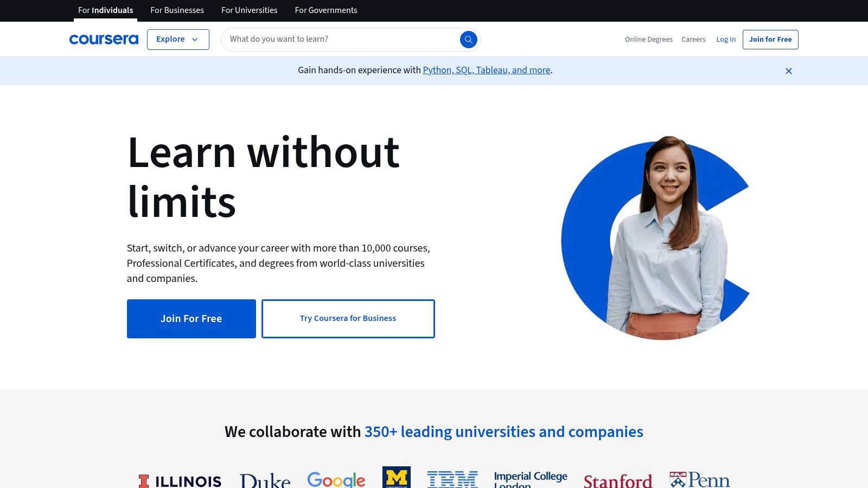The image size is (868, 488).
Task: Click the Duke university logo
Action: tap(265, 480)
